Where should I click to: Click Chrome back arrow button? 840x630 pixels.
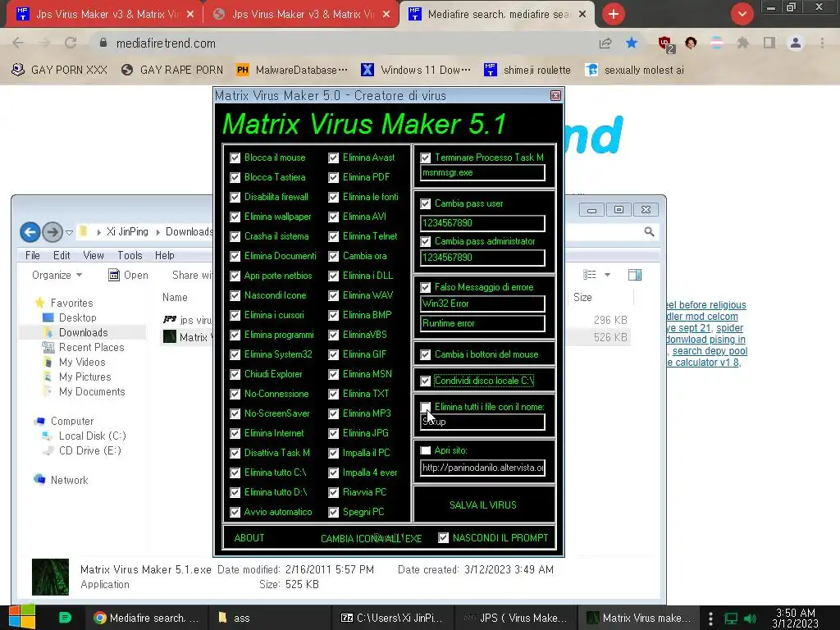click(18, 43)
